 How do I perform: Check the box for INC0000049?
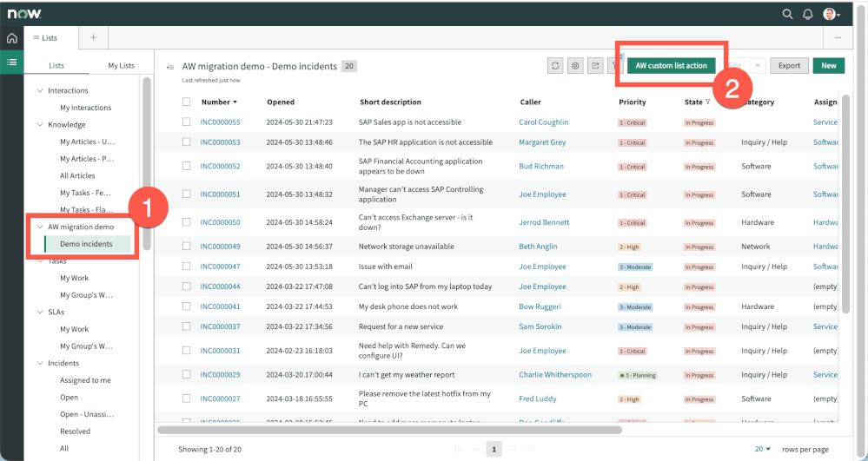click(x=187, y=246)
